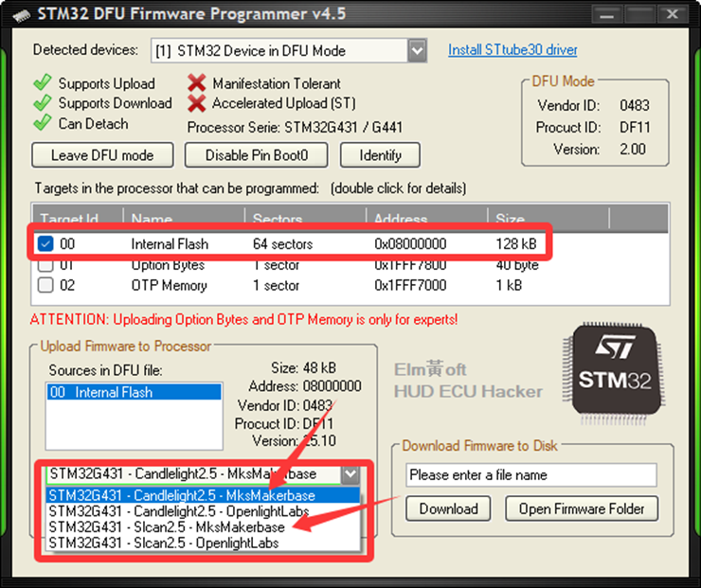Click the 0x08000000 address cell
This screenshot has width=701, height=588.
[410, 244]
